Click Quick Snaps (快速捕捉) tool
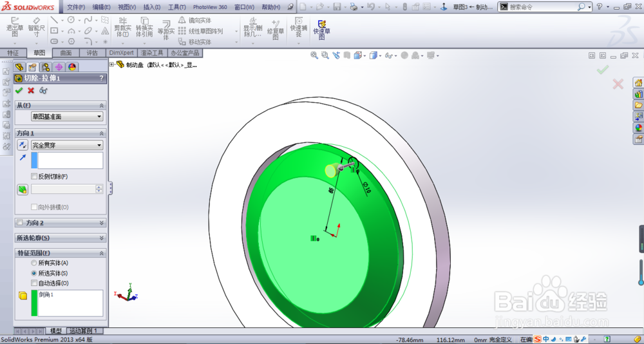Image resolution: width=644 pixels, height=344 pixels. click(299, 28)
